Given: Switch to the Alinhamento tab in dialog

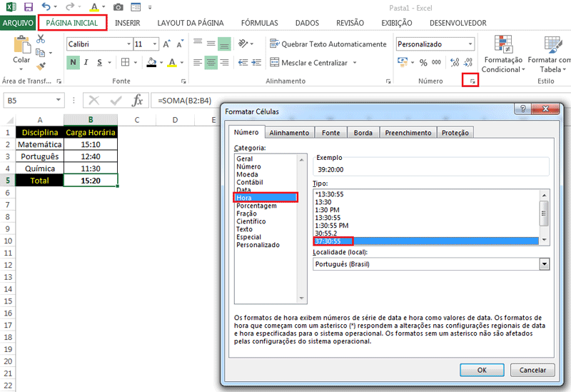Looking at the screenshot, I should 289,133.
